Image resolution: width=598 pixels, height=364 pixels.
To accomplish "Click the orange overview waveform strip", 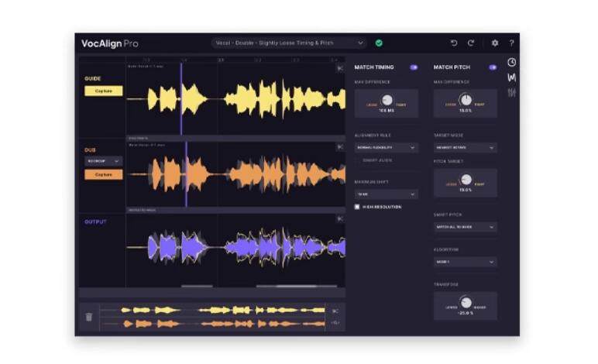I will pos(213,324).
